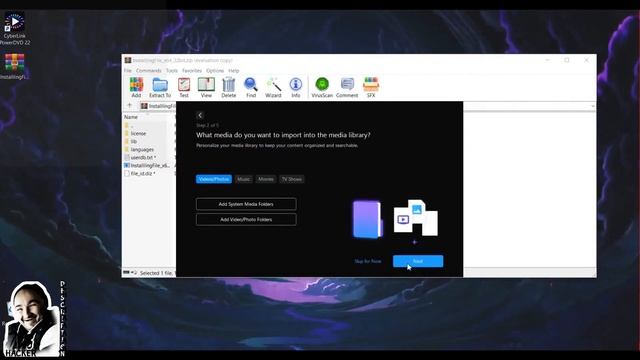Click the Add toolbar icon in WinRAR
Viewport: 640px width, 360px height.
pyautogui.click(x=136, y=87)
